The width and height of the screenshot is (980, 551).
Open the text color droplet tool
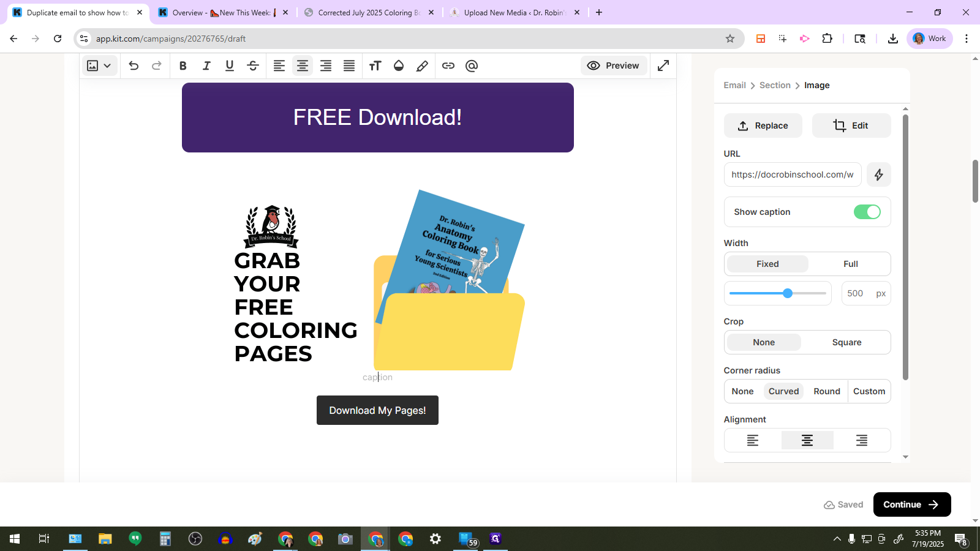click(399, 66)
